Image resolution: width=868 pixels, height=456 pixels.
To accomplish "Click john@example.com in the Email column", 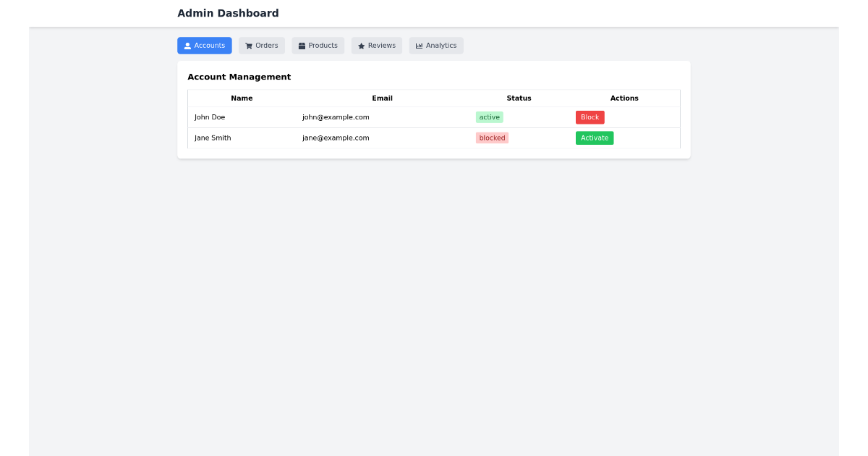I will click(x=336, y=117).
